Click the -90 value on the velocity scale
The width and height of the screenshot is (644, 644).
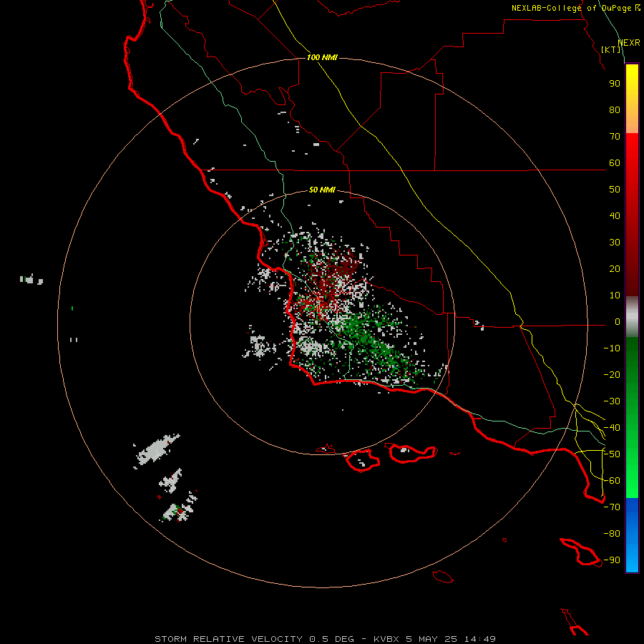[612, 560]
